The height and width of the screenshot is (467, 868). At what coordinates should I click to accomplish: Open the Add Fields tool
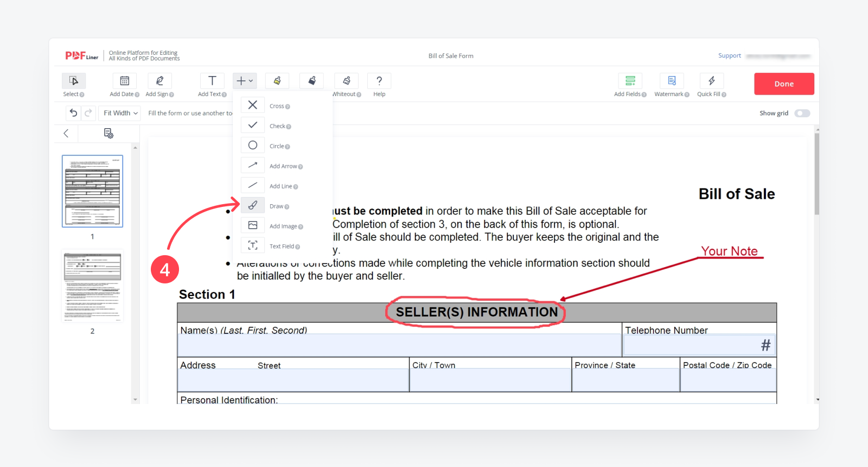click(630, 81)
